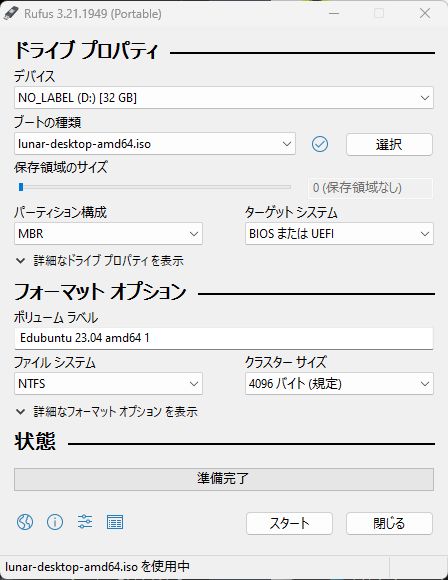
Task: Open the MBR partition scheme dropdown
Action: pos(108,234)
